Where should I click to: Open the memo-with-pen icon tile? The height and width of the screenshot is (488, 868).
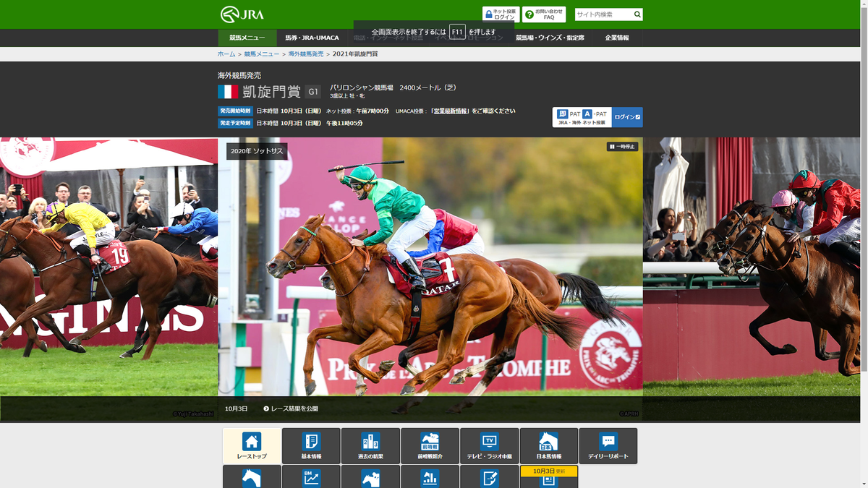point(489,476)
